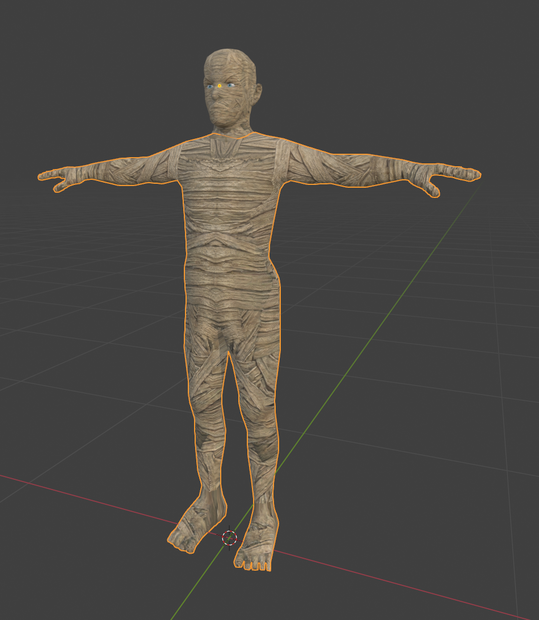The height and width of the screenshot is (620, 539).
Task: Click the mummy's visible ear
Action: click(257, 93)
